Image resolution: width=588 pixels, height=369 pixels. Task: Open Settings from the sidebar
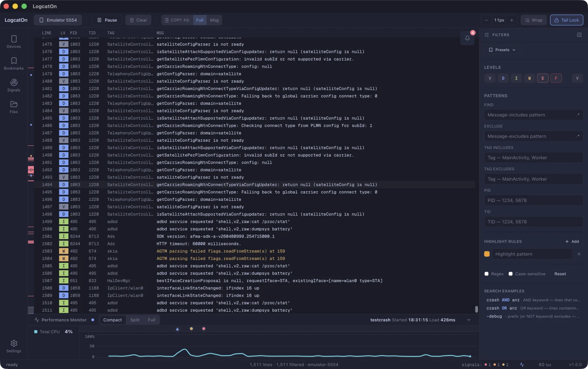(14, 346)
